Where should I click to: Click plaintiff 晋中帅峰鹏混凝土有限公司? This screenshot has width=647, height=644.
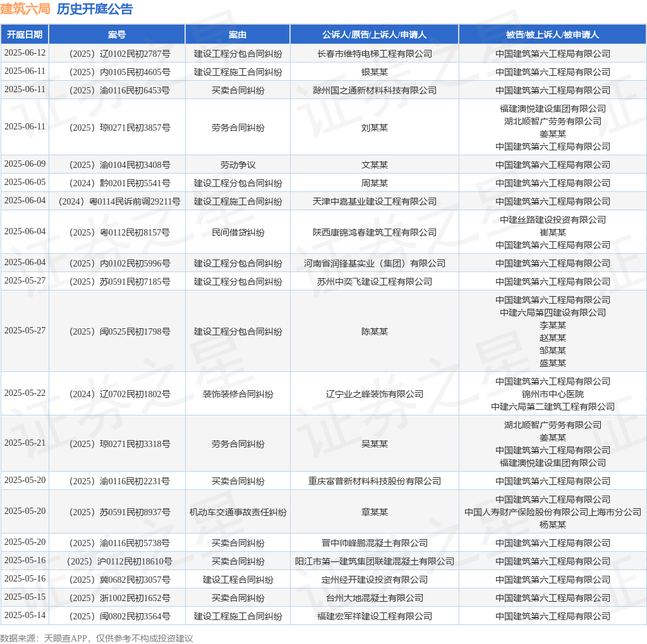click(374, 543)
